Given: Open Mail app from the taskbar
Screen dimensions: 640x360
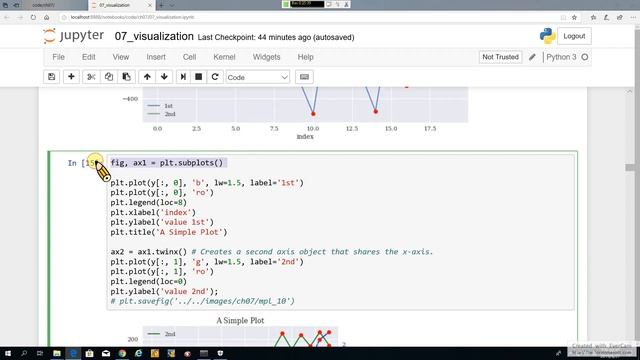Looking at the screenshot, I should click(x=106, y=353).
